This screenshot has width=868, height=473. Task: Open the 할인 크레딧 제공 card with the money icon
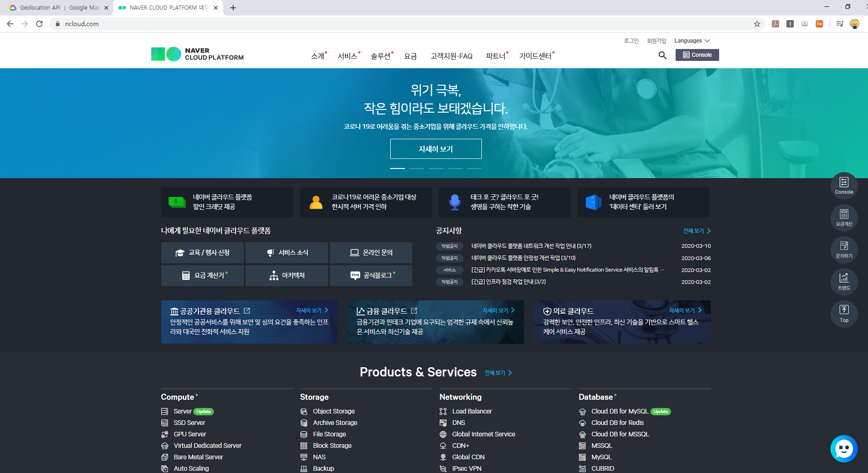227,202
